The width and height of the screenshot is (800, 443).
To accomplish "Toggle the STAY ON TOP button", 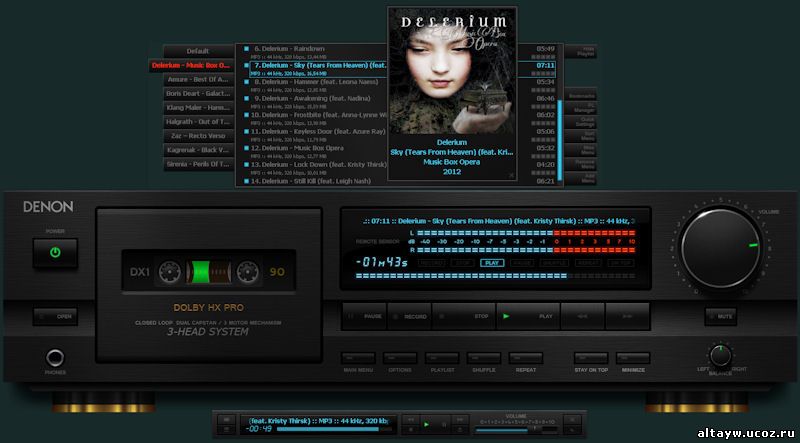I will (591, 358).
